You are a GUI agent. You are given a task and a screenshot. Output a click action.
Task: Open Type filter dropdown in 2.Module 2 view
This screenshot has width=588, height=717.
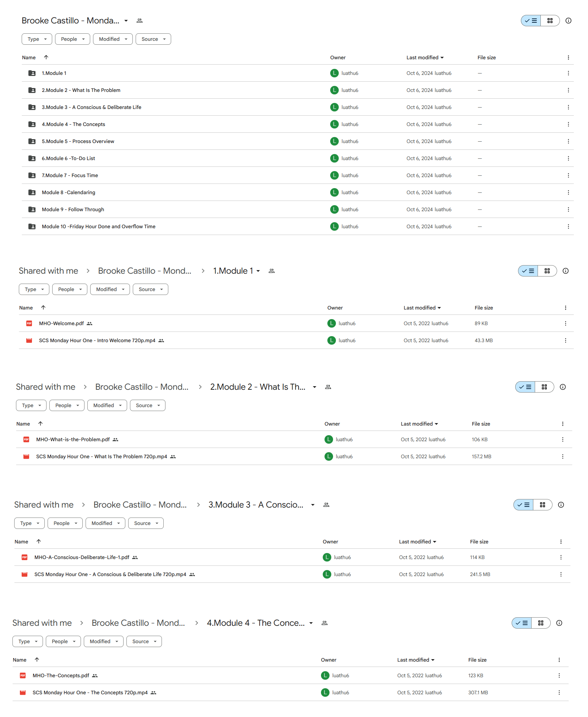(31, 405)
